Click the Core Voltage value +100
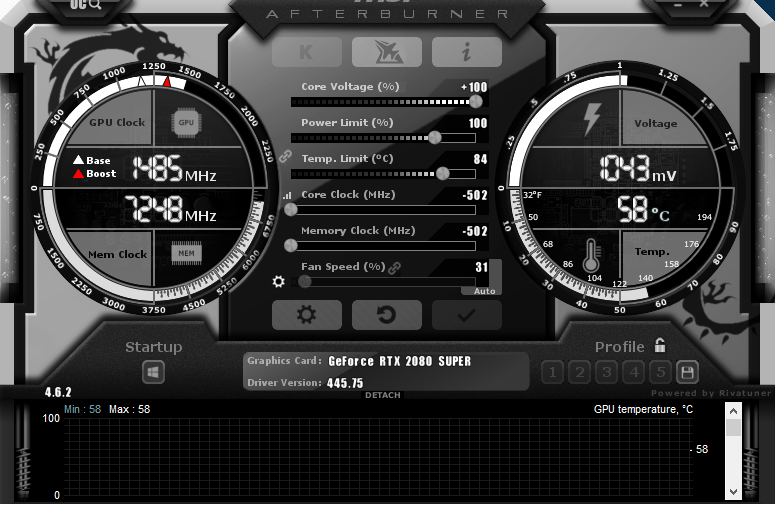The image size is (776, 505). point(474,87)
